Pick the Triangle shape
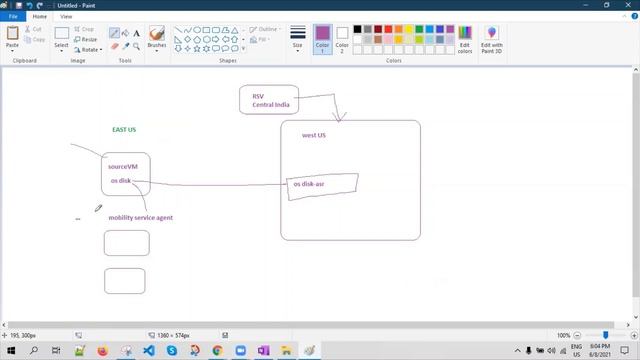This screenshot has height=360, width=640. 235,30
